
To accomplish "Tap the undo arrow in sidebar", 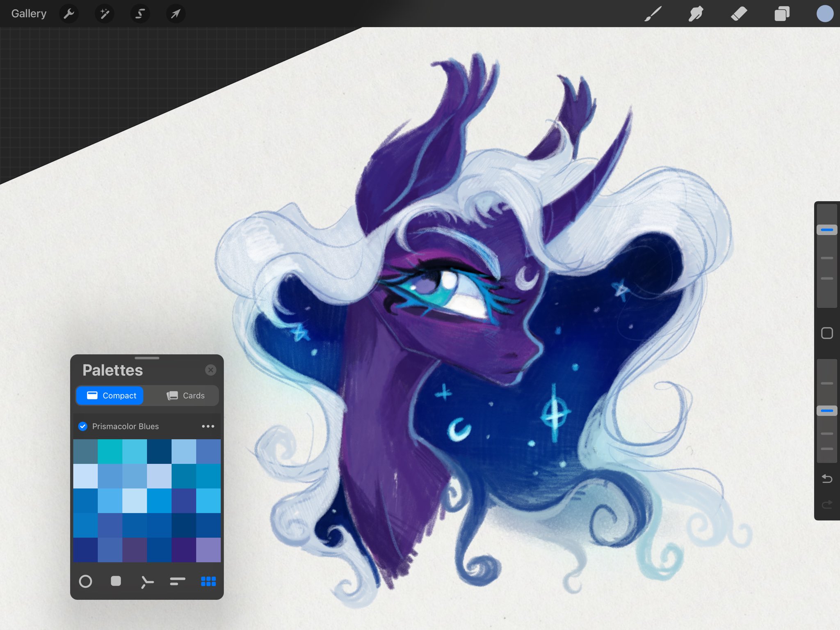I will click(x=827, y=479).
